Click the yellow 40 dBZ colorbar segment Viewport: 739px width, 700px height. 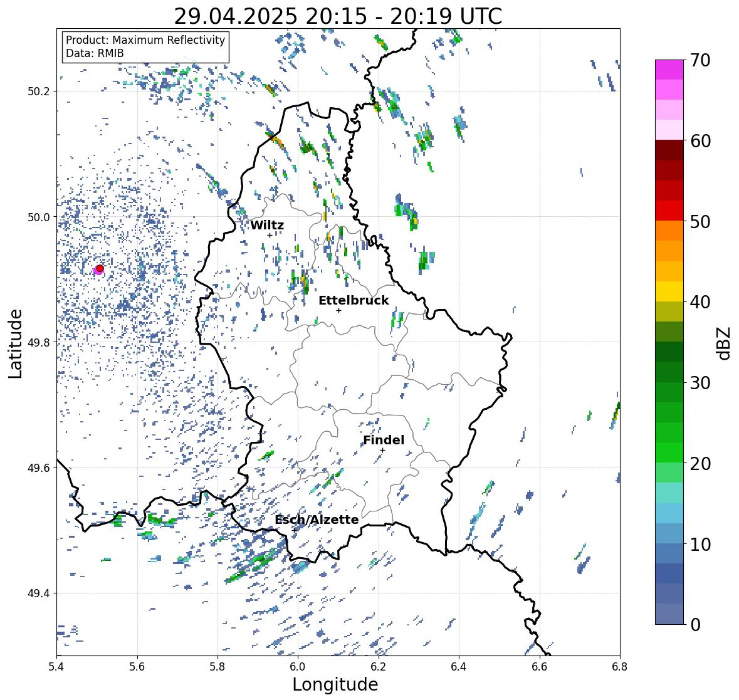pos(669,291)
